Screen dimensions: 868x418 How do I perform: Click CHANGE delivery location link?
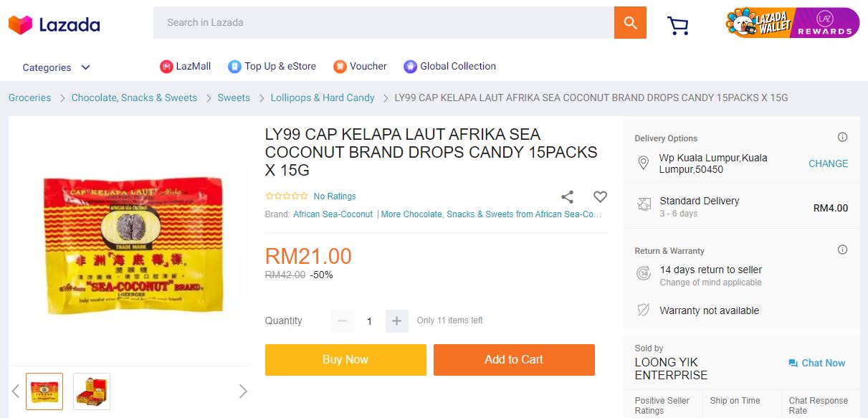click(x=828, y=163)
